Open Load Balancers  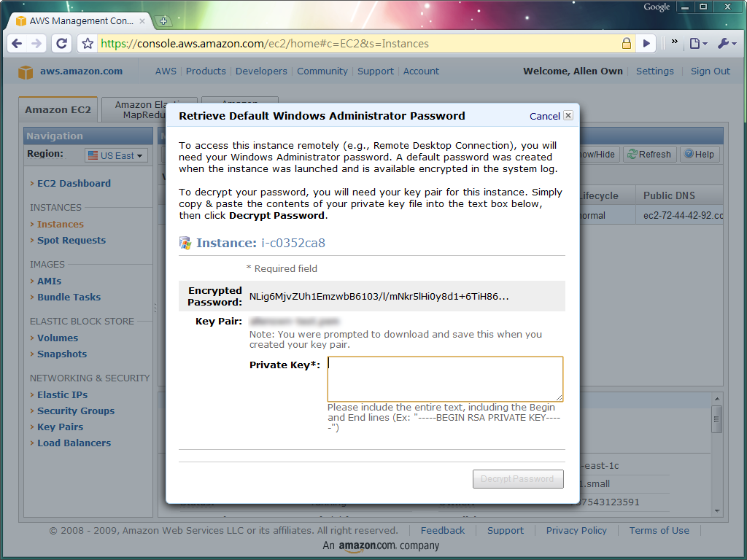tap(74, 443)
